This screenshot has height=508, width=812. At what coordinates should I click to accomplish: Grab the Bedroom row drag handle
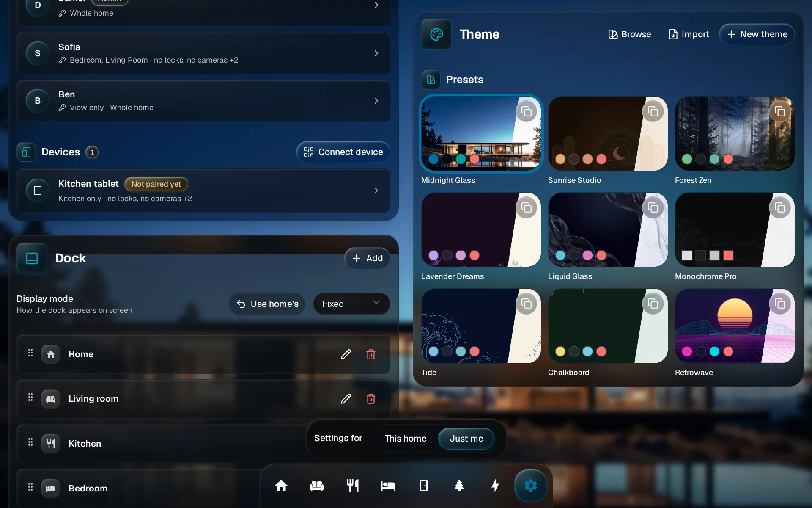(30, 487)
